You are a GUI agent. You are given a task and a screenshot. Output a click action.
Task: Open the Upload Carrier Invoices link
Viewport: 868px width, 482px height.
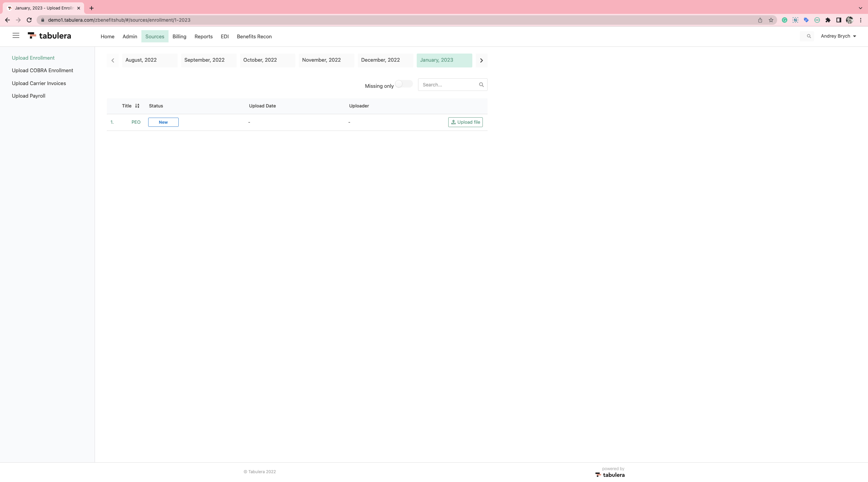pos(39,83)
